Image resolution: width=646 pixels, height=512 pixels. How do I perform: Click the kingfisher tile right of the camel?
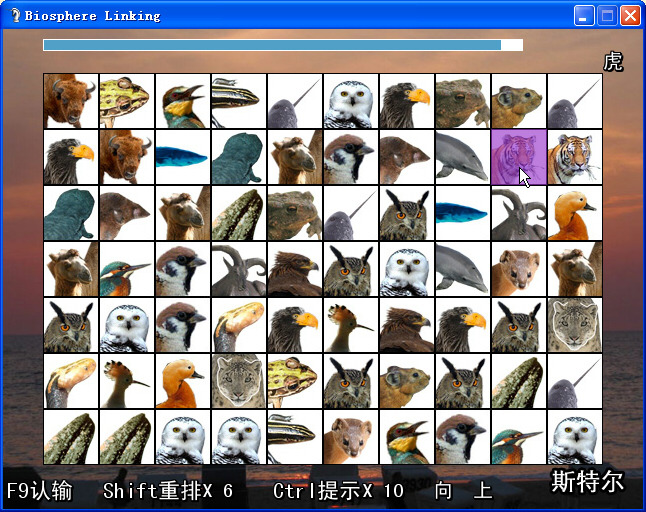point(127,269)
